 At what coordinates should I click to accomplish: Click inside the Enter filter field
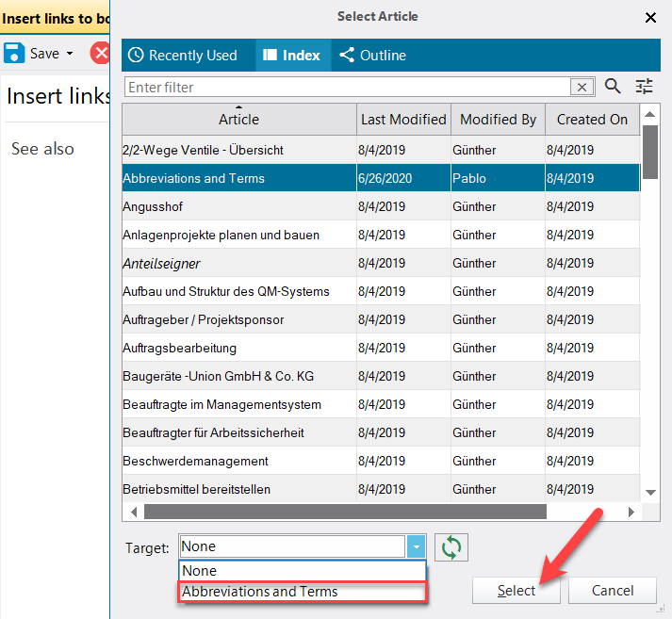[x=347, y=88]
